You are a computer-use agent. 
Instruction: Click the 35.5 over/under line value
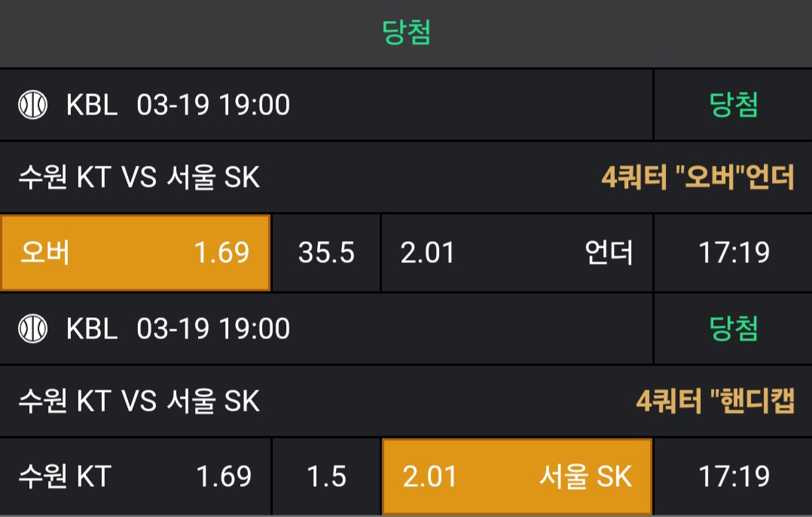[x=326, y=253]
